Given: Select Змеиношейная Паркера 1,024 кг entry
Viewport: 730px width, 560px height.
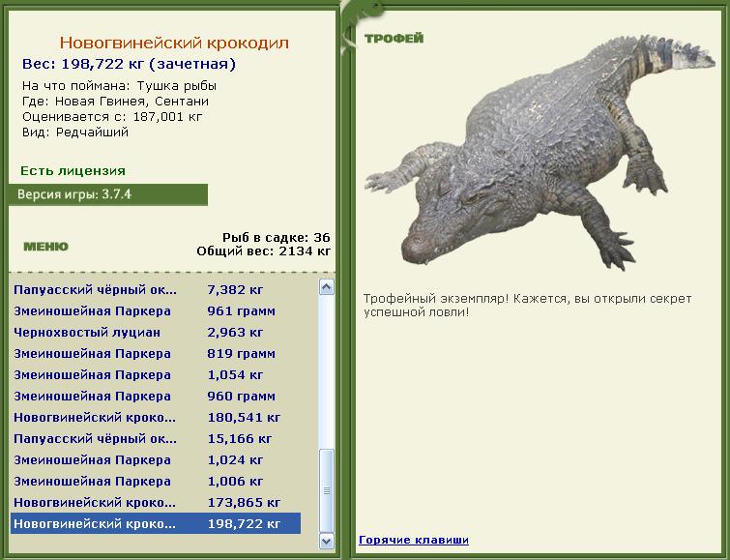Looking at the screenshot, I should [156, 459].
